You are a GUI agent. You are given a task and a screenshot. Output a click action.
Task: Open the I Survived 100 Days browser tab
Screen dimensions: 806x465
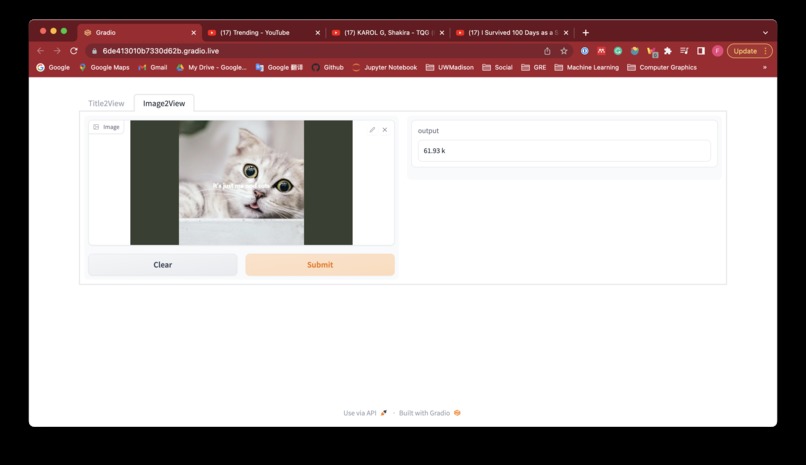click(512, 32)
